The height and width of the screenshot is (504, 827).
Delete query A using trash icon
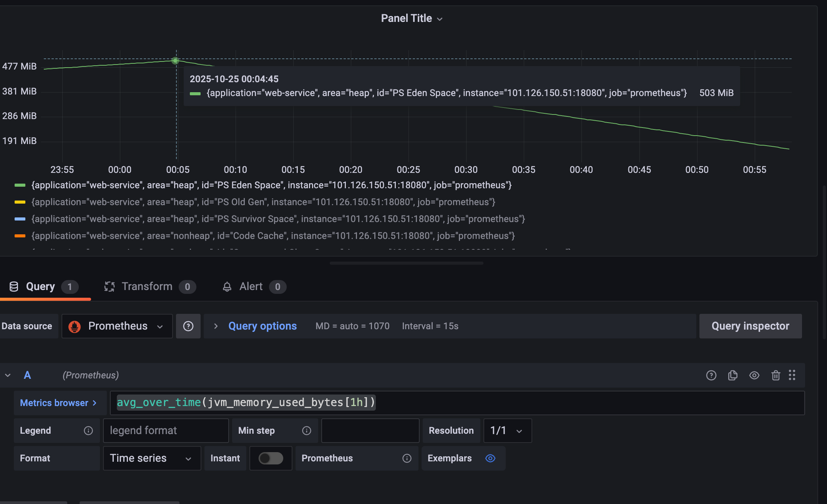[x=776, y=375]
